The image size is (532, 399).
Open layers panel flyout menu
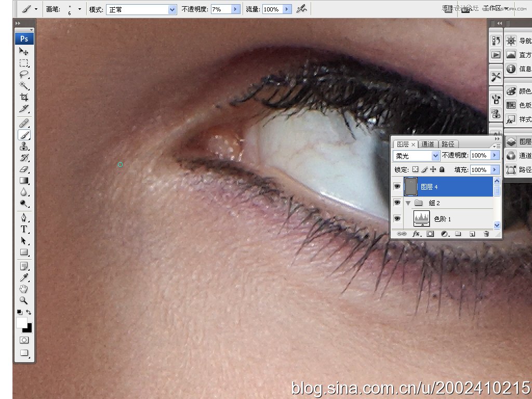497,145
